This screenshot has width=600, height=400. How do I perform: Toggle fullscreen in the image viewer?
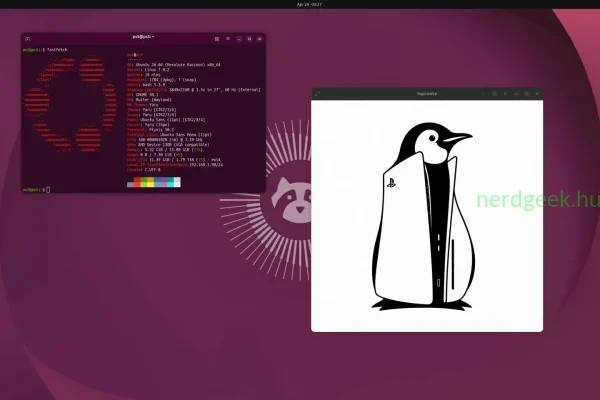pos(317,94)
